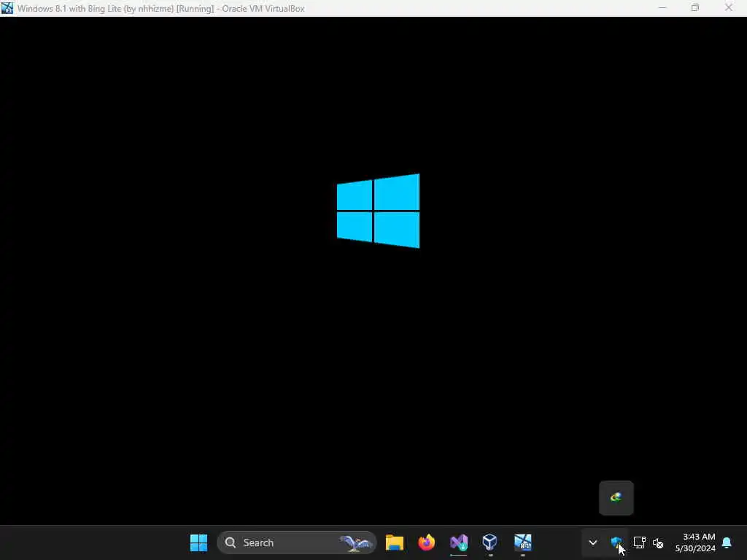Open the notifications bell icon
The image size is (747, 560).
[727, 542]
